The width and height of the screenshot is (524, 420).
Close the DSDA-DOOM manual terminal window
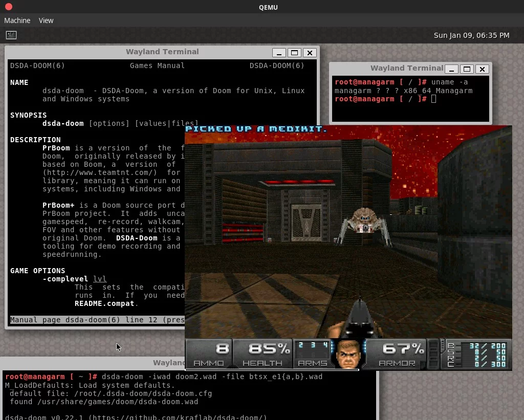pos(310,53)
